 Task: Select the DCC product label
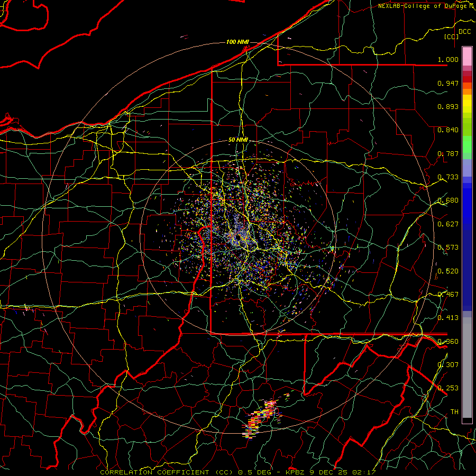(x=464, y=32)
